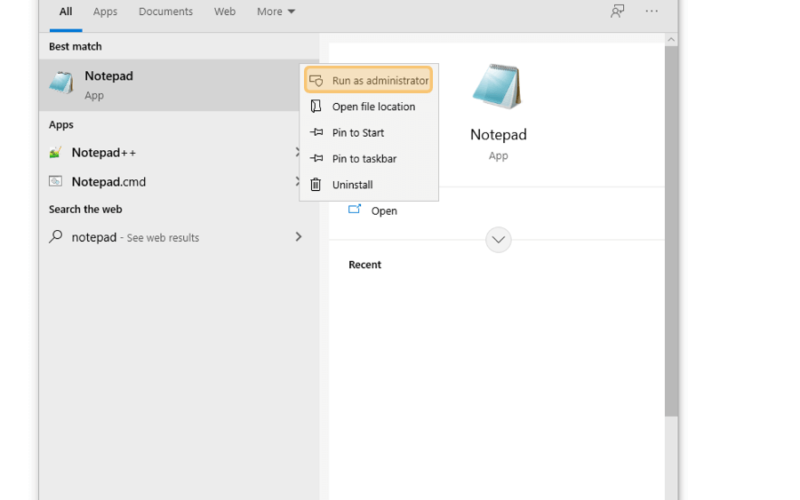Expand the Notepad++ result arrow
Image resolution: width=800 pixels, height=500 pixels.
point(297,152)
